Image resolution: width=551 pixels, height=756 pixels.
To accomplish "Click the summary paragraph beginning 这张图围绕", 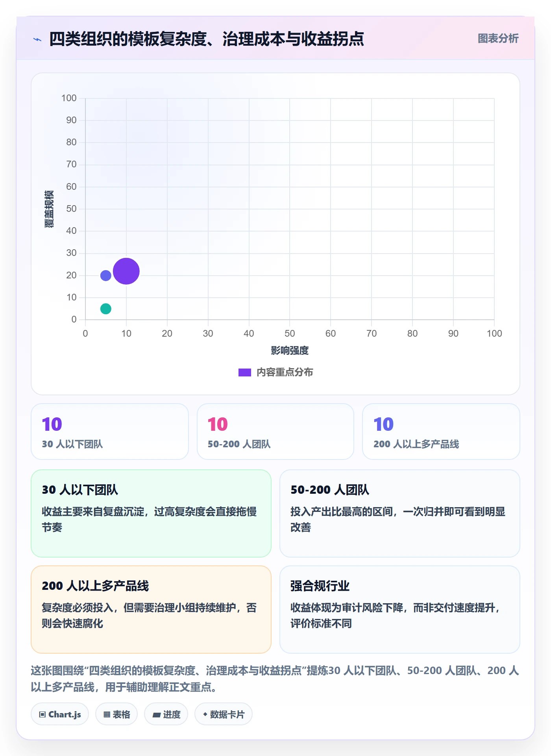I will (x=275, y=679).
